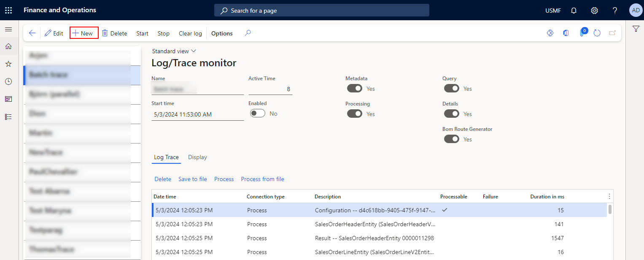The height and width of the screenshot is (260, 644).
Task: Open the filter pane funnel icon
Action: point(636,29)
